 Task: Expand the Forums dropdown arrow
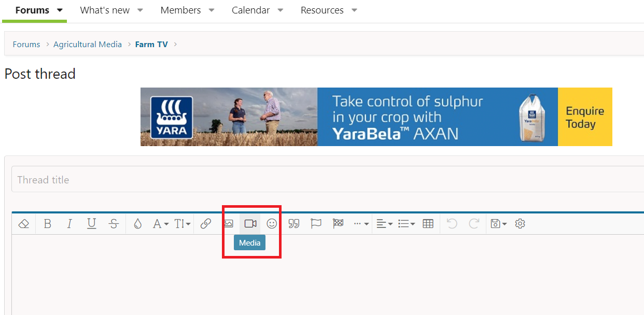coord(60,10)
